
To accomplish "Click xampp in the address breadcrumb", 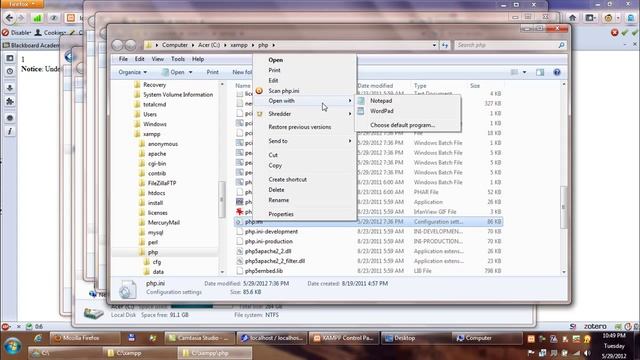I will tap(239, 45).
